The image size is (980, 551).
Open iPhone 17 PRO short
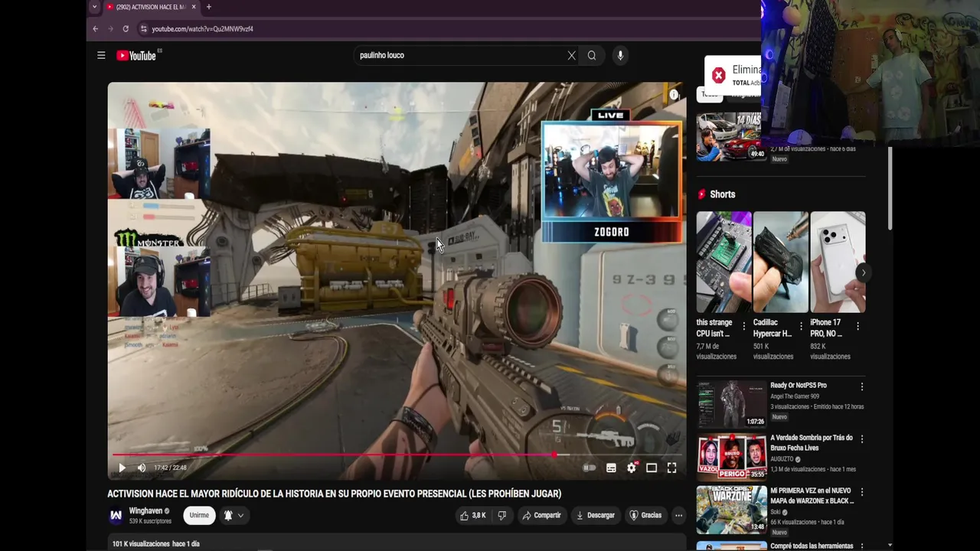coord(838,262)
